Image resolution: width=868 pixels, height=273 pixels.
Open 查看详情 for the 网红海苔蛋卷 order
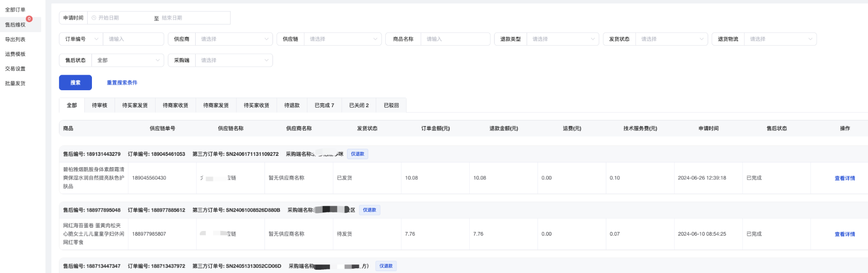click(x=844, y=234)
